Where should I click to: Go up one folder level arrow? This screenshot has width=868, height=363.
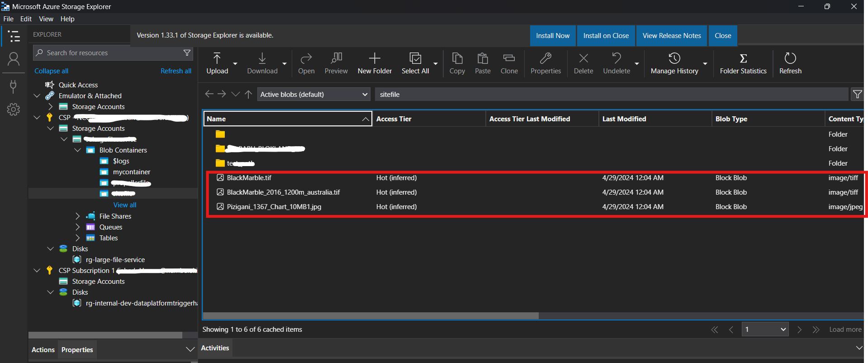(248, 94)
